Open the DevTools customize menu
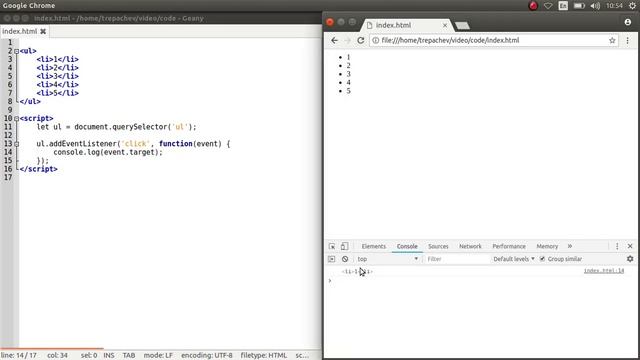Viewport: 640px width, 360px height. tap(617, 246)
